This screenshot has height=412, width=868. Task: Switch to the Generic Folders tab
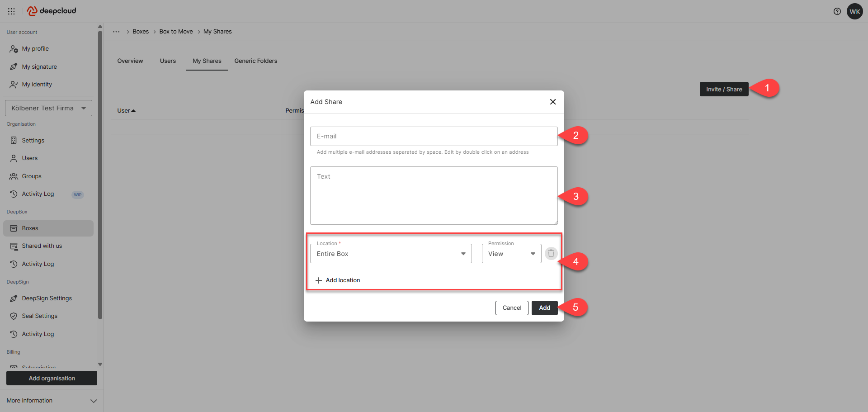[x=255, y=61]
